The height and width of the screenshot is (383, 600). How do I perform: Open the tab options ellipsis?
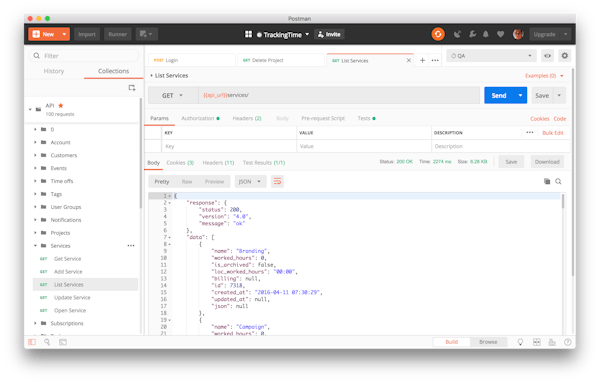[x=435, y=60]
